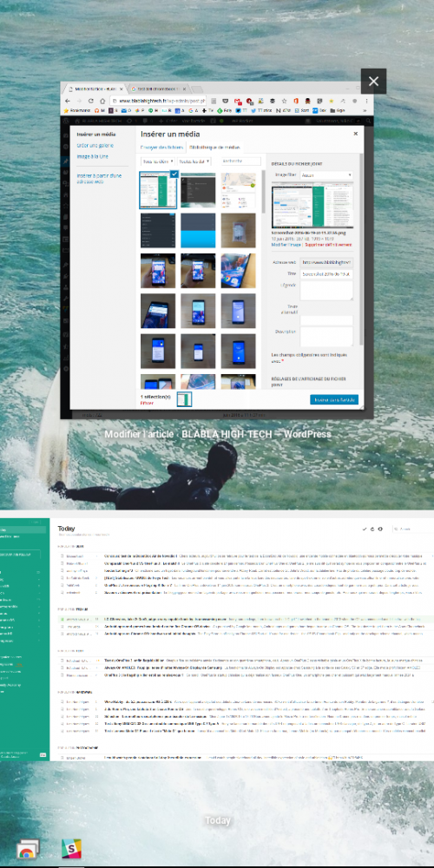434x868 pixels.
Task: Reload the page with the refresh icon
Action: click(x=91, y=102)
